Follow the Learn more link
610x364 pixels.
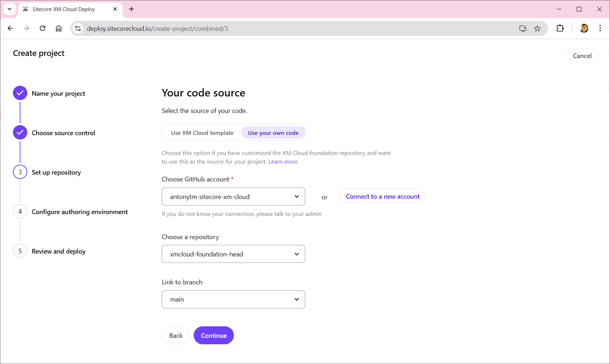pyautogui.click(x=283, y=162)
